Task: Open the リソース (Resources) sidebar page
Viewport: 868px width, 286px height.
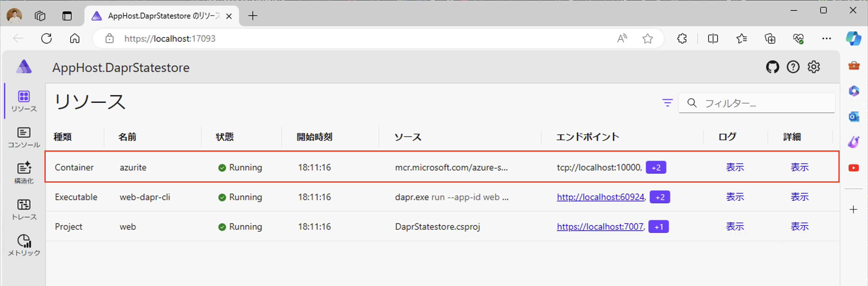Action: pyautogui.click(x=24, y=101)
